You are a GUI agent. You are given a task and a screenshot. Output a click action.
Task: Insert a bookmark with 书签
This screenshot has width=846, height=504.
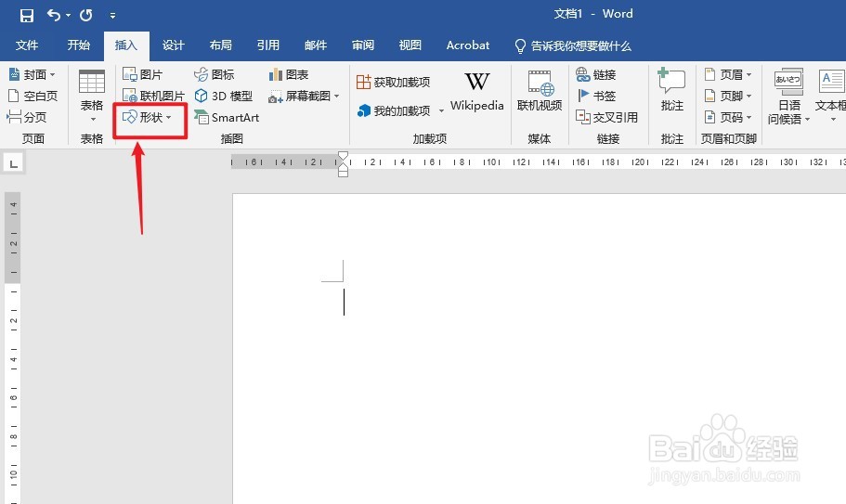tap(595, 96)
